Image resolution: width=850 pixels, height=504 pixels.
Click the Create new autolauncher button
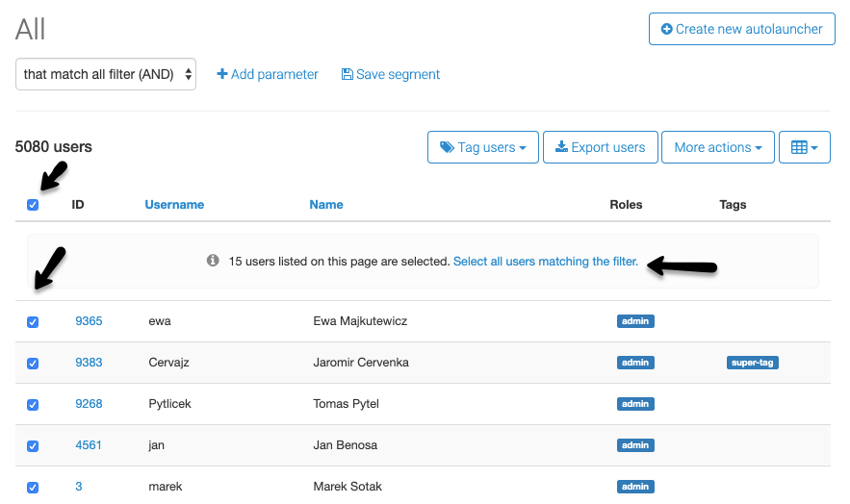tap(741, 29)
